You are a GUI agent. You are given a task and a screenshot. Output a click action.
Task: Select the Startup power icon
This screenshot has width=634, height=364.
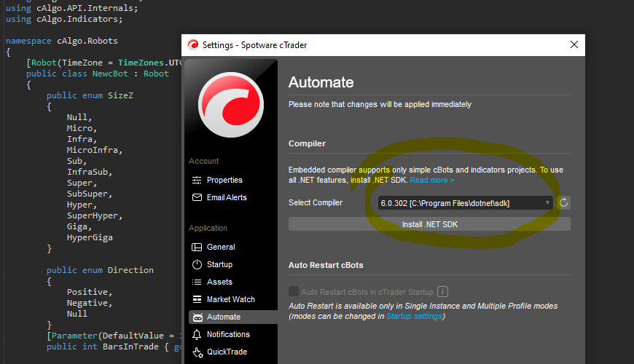[197, 264]
